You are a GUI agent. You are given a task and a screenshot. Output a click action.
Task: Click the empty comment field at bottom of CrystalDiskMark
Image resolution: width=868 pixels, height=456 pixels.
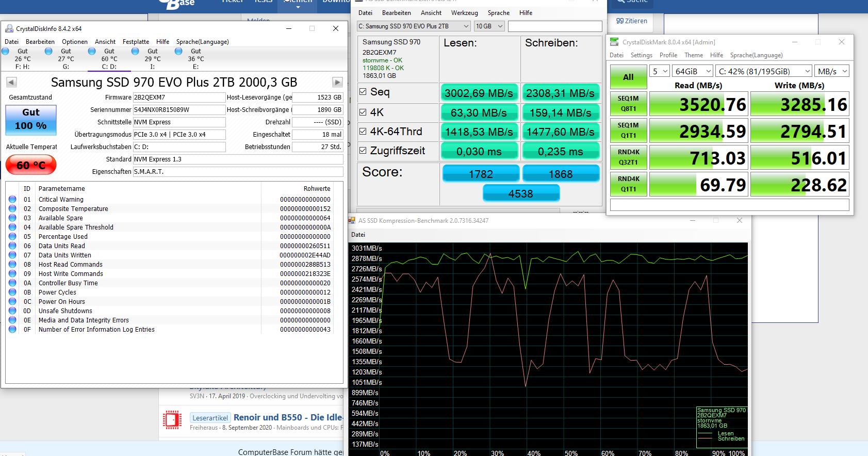[729, 205]
